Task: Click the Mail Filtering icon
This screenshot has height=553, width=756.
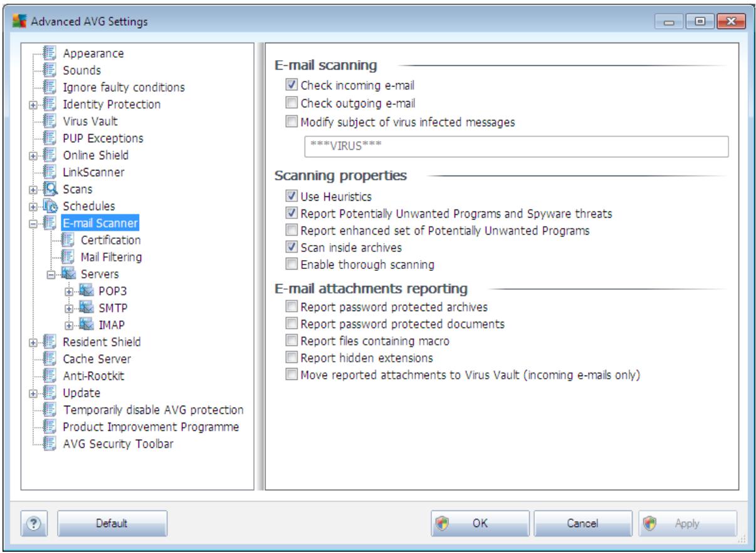Action: [x=67, y=256]
